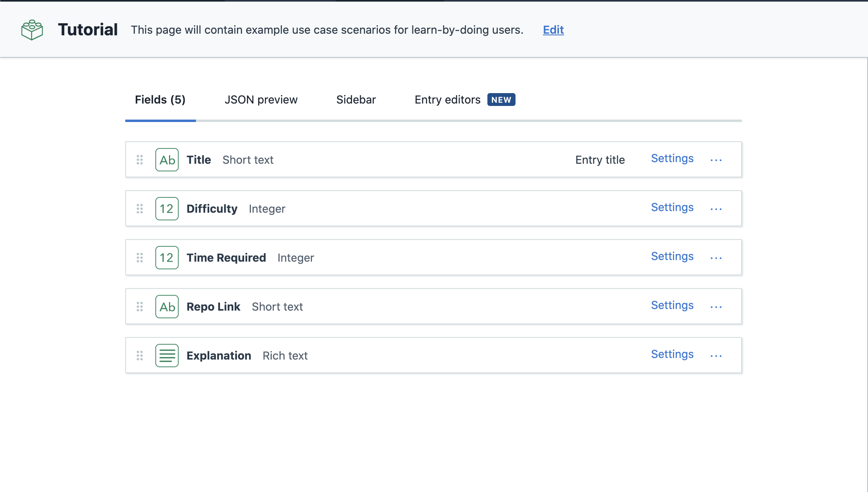
Task: Click the 12 integer icon for Difficulty
Action: click(166, 208)
